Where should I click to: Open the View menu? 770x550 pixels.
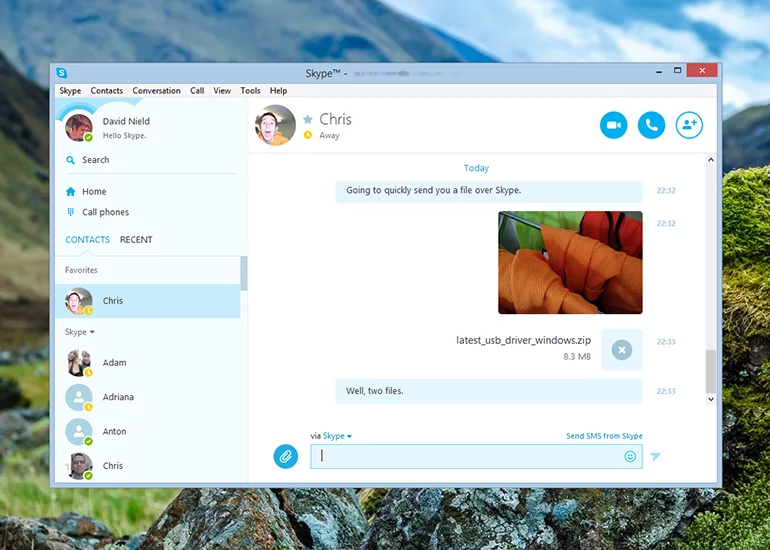click(x=222, y=90)
